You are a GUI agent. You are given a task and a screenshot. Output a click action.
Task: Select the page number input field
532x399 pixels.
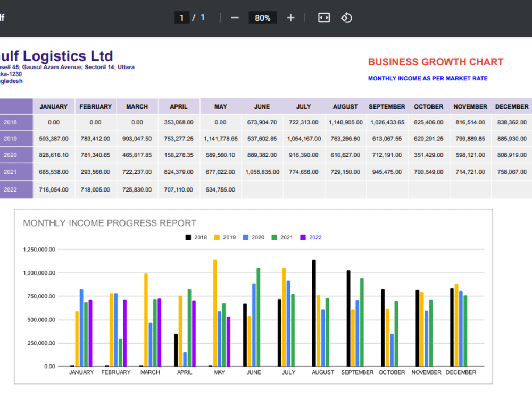click(x=182, y=18)
